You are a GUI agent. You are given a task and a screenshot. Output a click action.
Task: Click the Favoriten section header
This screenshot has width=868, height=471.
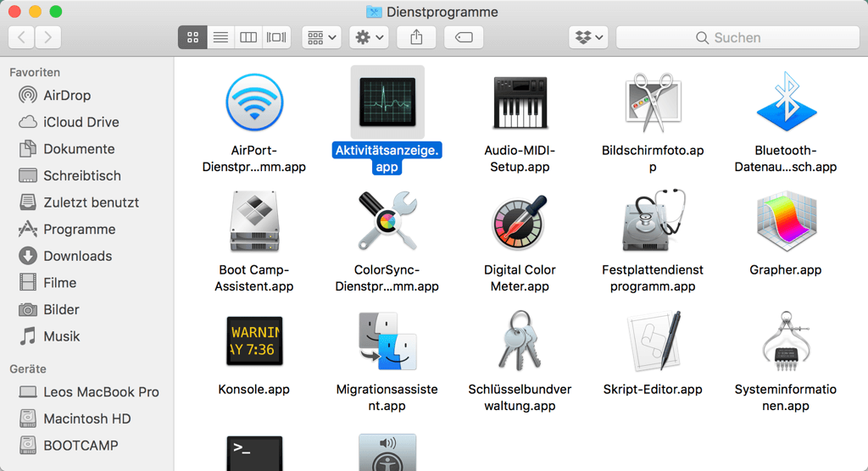35,73
